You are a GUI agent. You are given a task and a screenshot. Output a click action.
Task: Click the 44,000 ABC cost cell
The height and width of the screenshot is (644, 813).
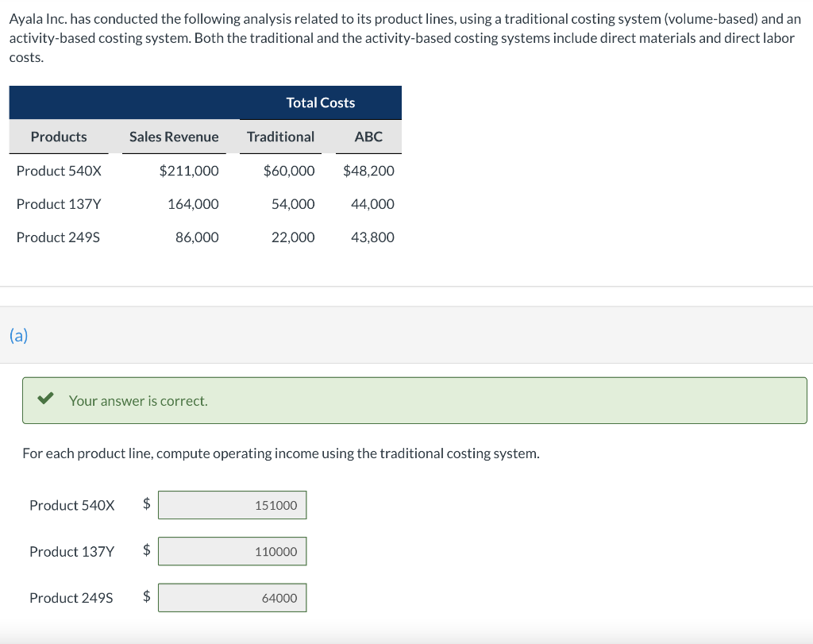pos(372,204)
